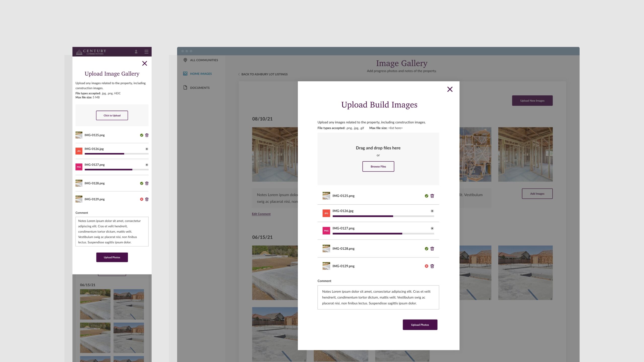
Task: Click green success check for mobile IMG-0125.png
Action: 142,135
